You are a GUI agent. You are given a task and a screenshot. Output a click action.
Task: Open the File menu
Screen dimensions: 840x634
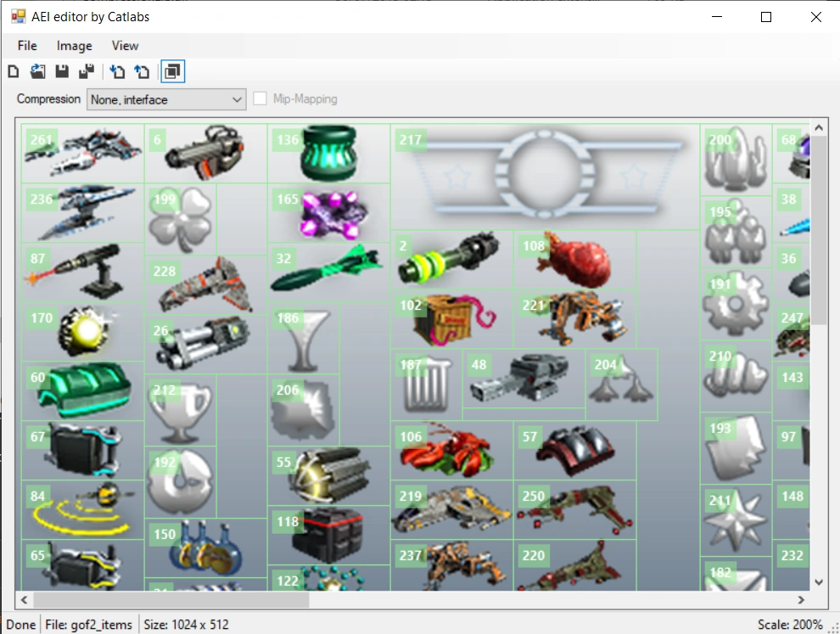pyautogui.click(x=27, y=46)
